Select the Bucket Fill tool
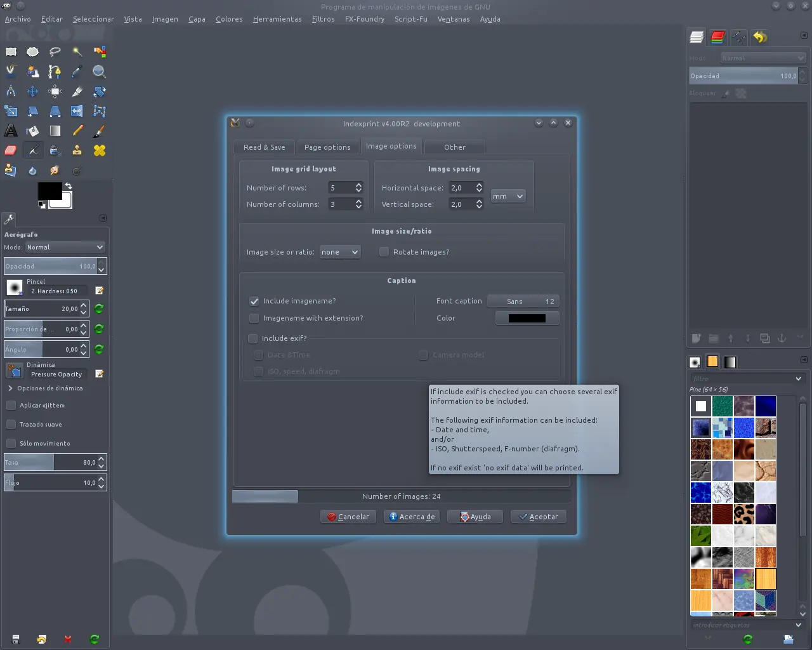This screenshot has width=812, height=650. 33,131
